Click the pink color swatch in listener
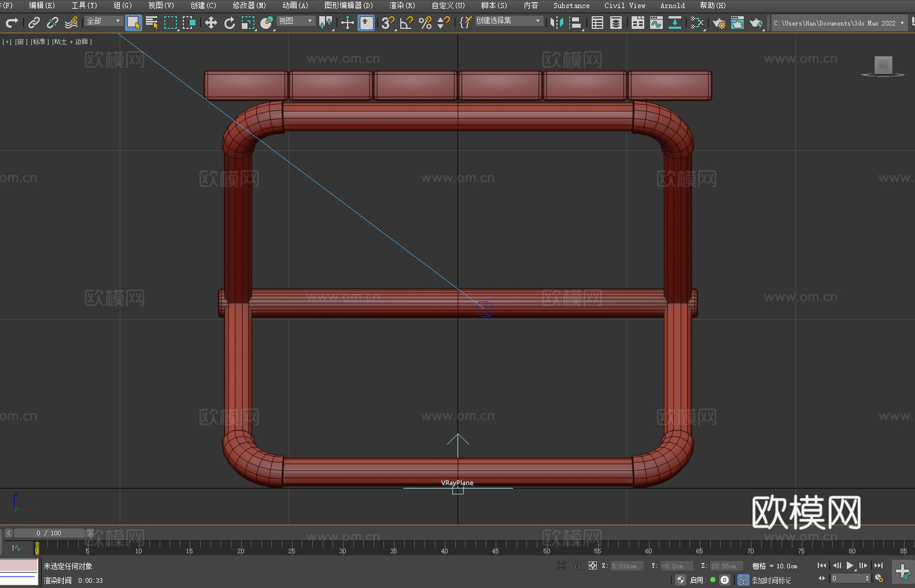 pyautogui.click(x=19, y=565)
